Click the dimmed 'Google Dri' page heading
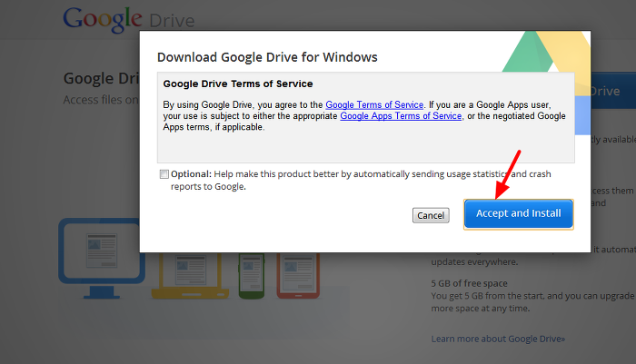 [x=100, y=78]
